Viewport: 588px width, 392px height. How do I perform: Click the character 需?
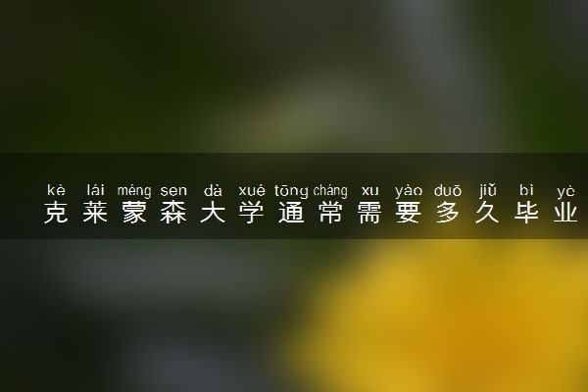coord(369,213)
